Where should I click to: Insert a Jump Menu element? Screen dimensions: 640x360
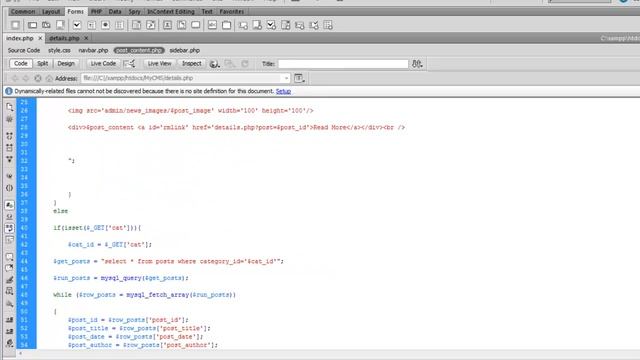[151, 25]
